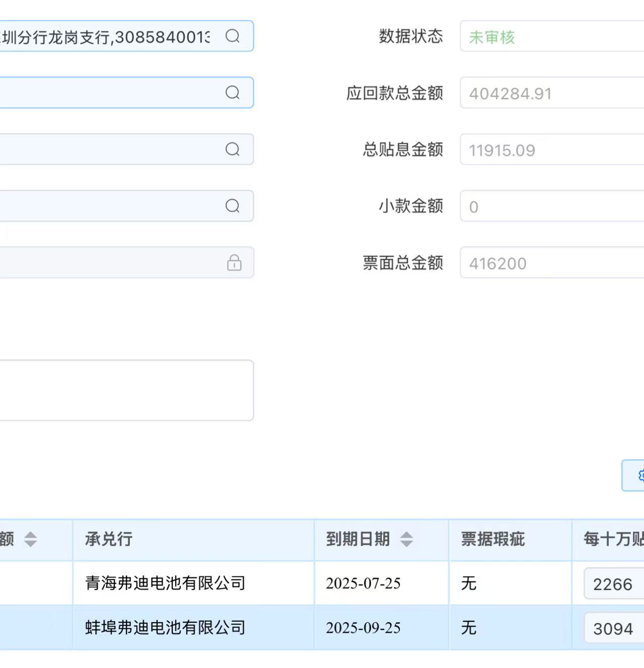
Task: Click the sort arrows on 到期日期 column
Action: coord(406,540)
